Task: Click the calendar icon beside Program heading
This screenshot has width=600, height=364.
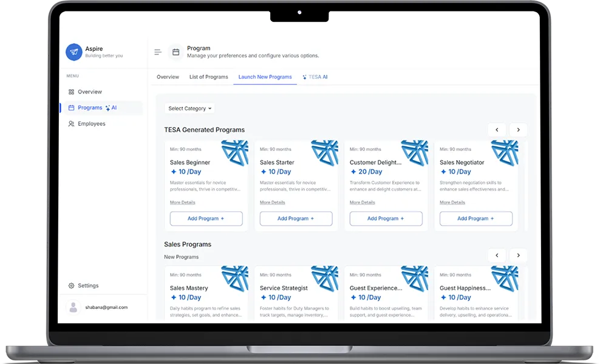Action: [x=176, y=52]
